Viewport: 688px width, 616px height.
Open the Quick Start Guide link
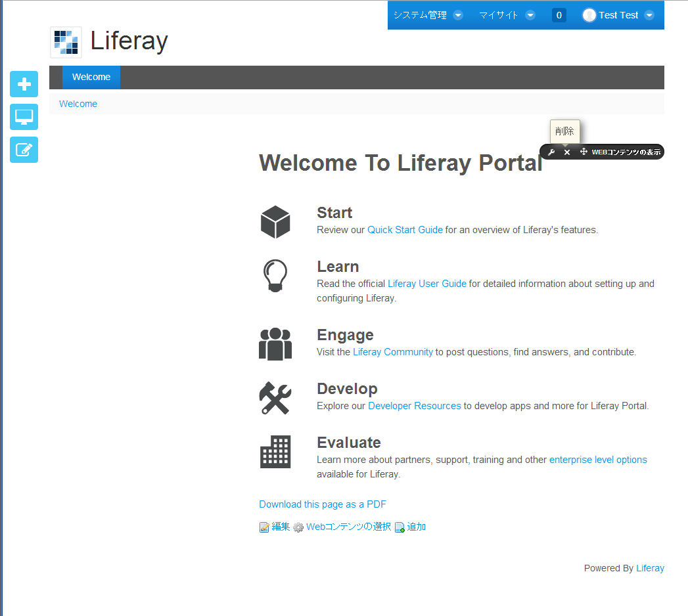coord(405,230)
